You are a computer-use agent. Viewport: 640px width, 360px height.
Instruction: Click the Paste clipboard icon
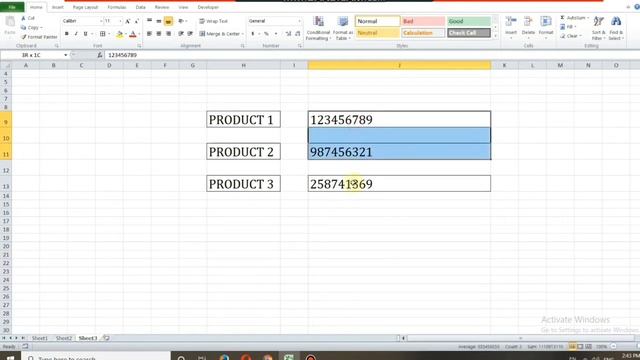point(10,22)
